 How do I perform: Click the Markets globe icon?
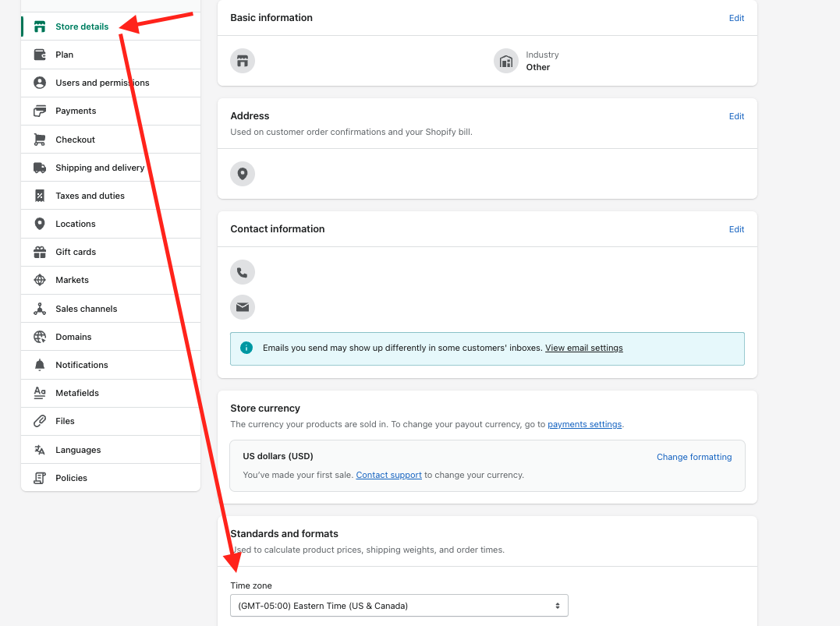click(x=40, y=280)
